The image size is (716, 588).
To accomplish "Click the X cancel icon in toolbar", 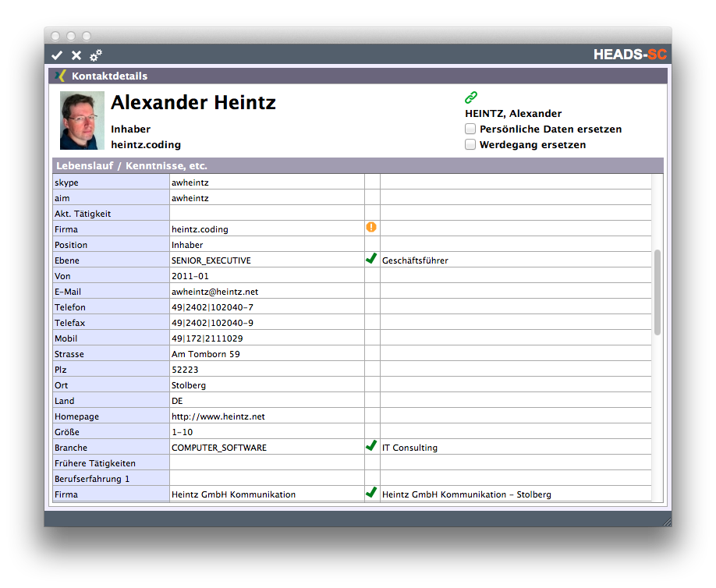I will (76, 55).
